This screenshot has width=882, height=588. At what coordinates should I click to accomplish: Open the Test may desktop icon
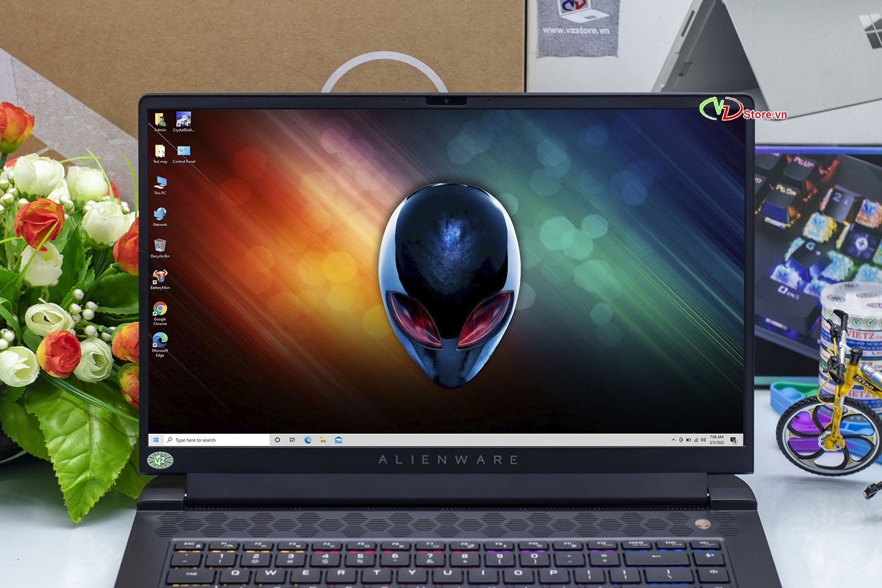(x=160, y=154)
